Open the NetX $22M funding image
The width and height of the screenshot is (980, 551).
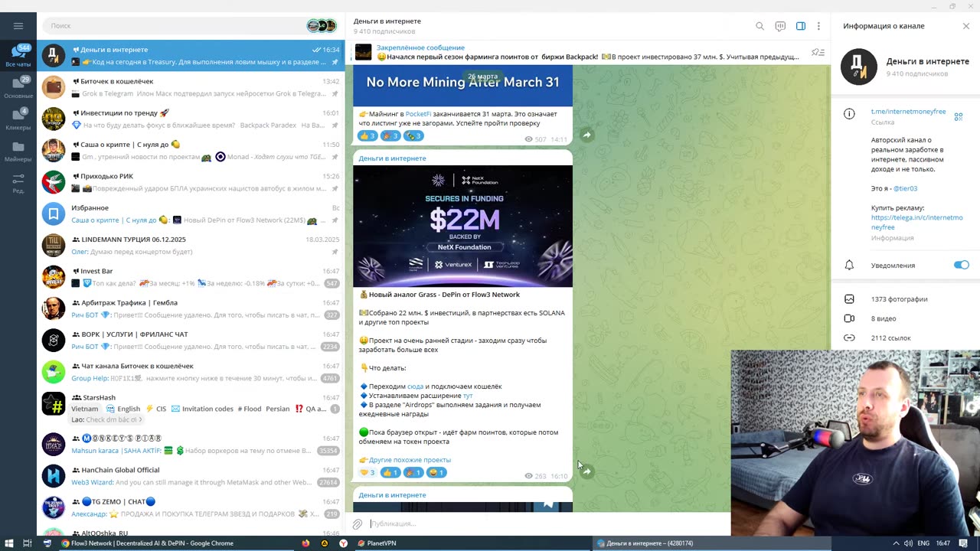pyautogui.click(x=462, y=226)
